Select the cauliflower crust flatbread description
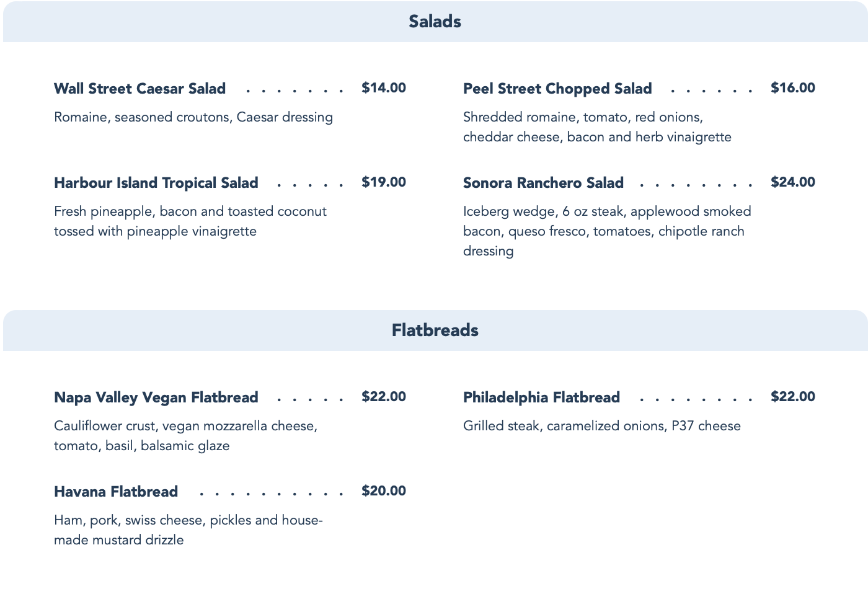This screenshot has width=868, height=594. pyautogui.click(x=185, y=436)
